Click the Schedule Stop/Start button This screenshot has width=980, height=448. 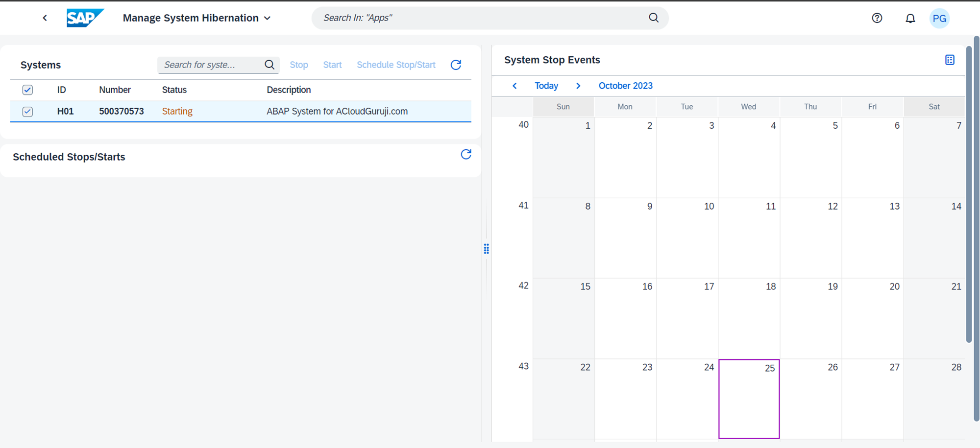coord(395,65)
